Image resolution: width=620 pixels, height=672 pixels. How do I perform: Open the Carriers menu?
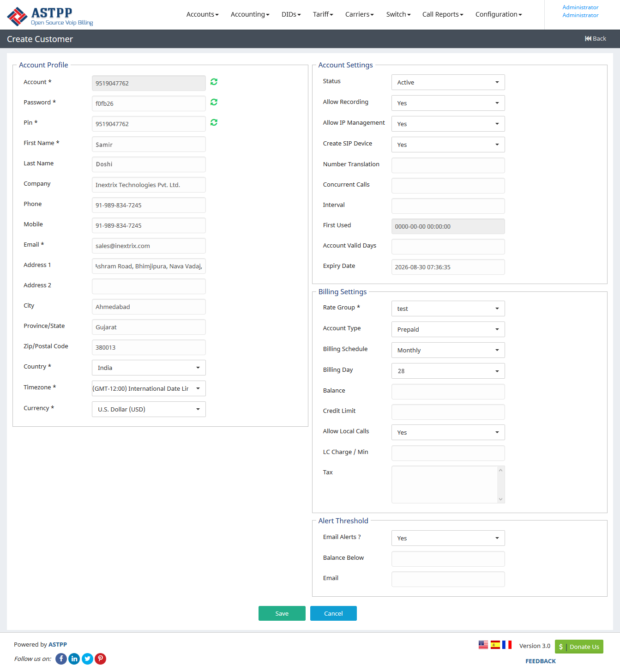coord(359,14)
